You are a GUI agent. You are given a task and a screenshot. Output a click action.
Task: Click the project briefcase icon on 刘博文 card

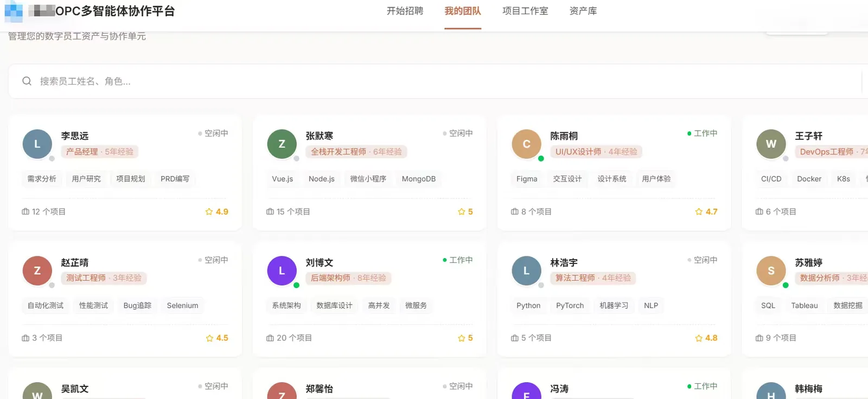click(270, 338)
